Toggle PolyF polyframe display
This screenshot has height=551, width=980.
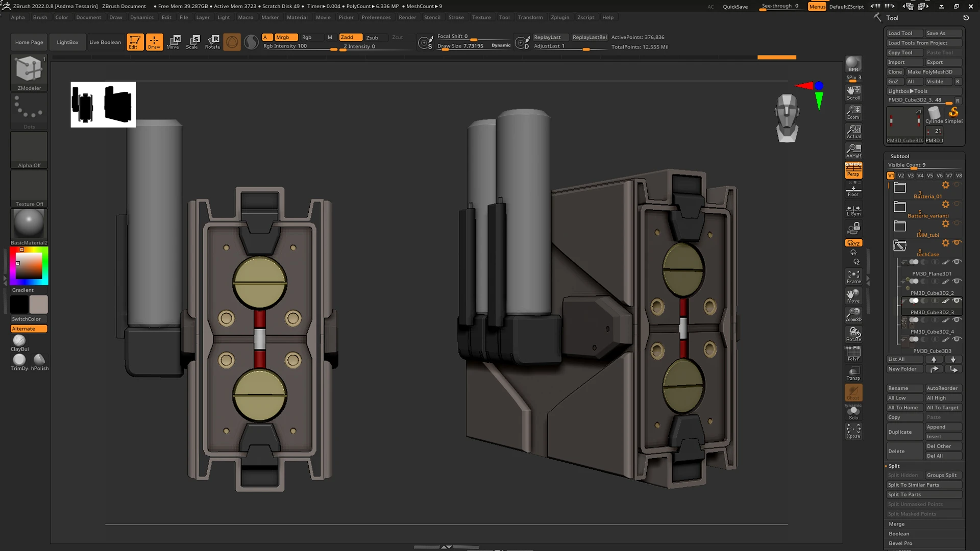[x=853, y=354]
